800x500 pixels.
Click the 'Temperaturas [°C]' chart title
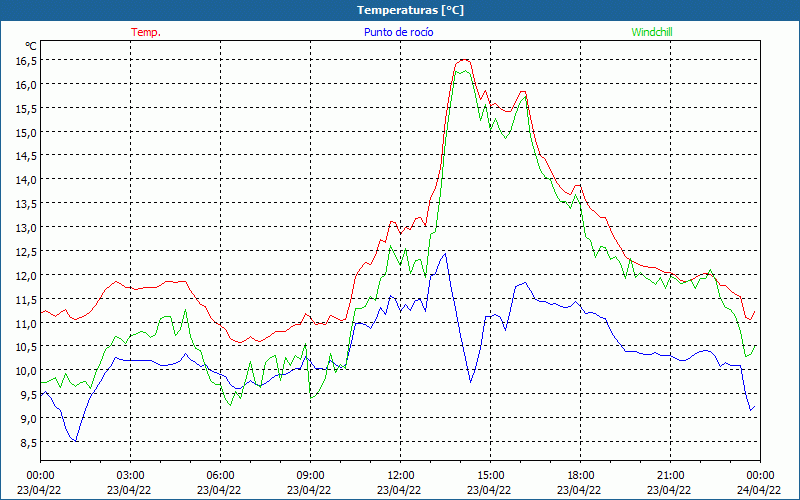[x=410, y=10]
